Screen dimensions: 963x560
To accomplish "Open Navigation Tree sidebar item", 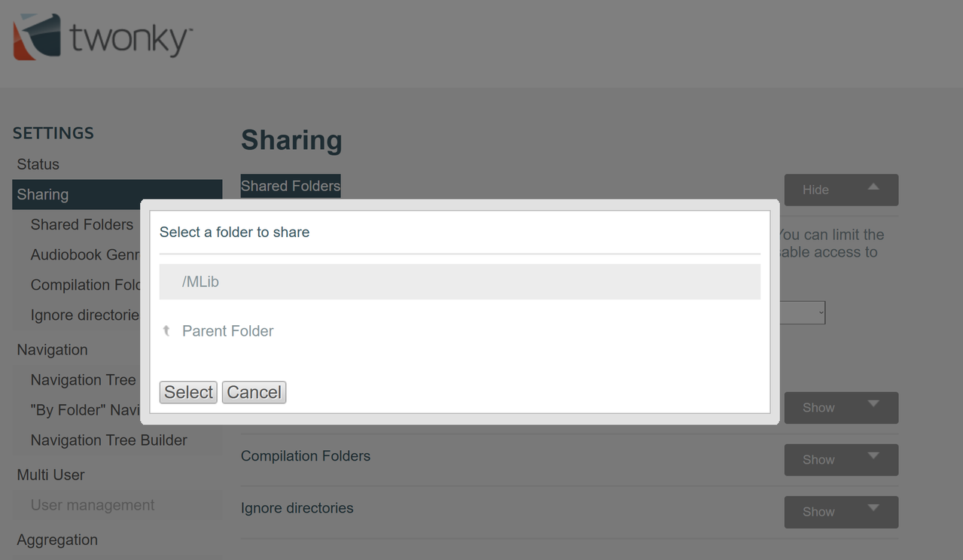I will pos(83,380).
